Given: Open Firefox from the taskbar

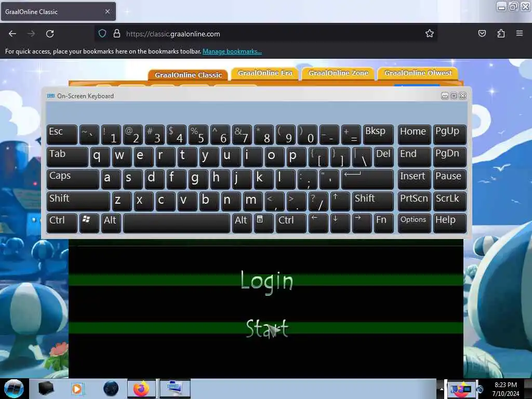Looking at the screenshot, I should point(141,389).
